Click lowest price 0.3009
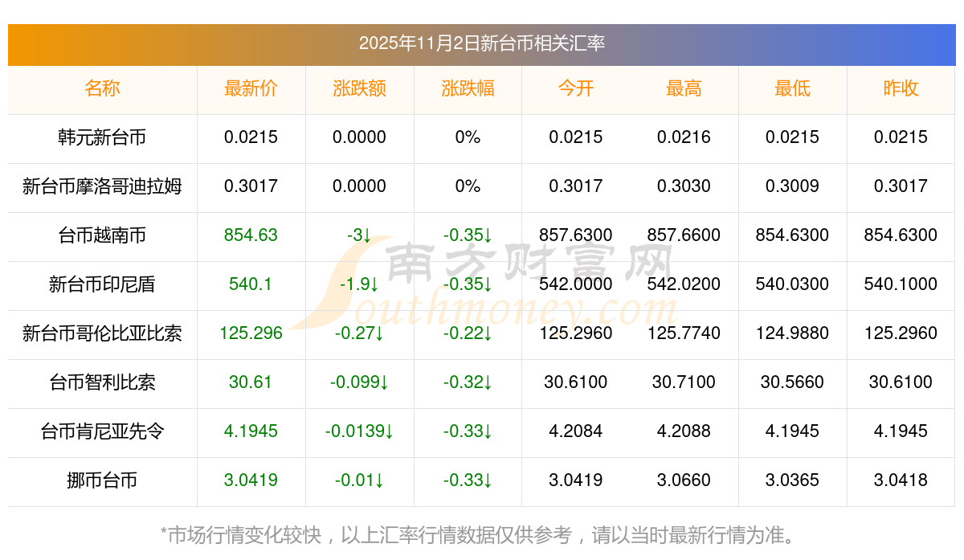 (792, 186)
